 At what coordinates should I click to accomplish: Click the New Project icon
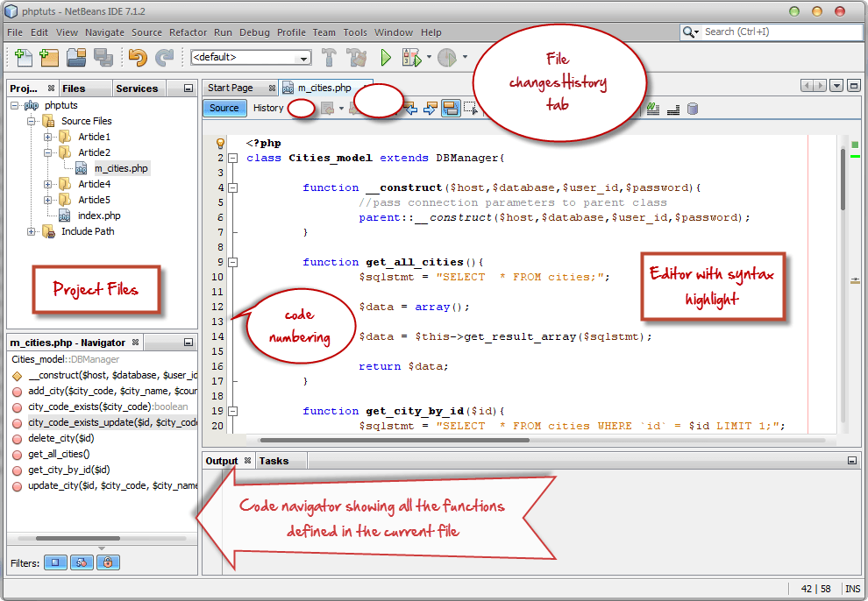(x=49, y=58)
